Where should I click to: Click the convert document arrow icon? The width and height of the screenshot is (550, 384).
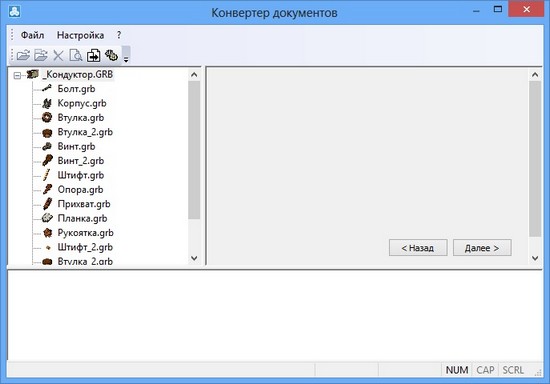(x=93, y=55)
